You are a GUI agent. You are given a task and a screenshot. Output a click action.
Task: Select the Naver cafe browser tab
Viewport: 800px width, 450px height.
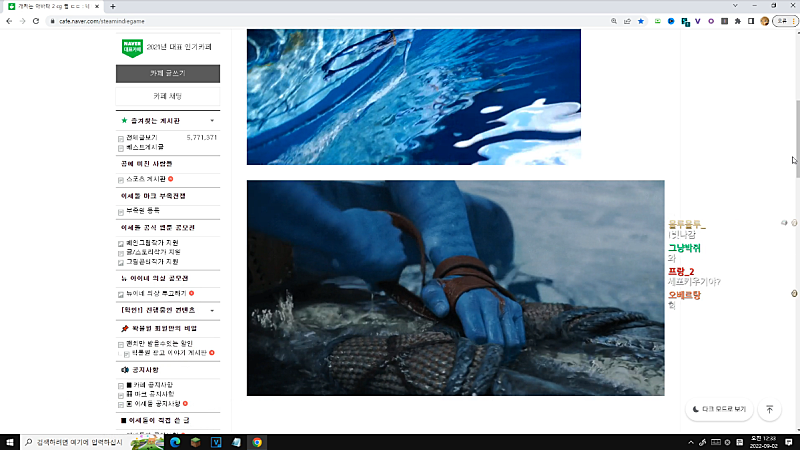[54, 6]
